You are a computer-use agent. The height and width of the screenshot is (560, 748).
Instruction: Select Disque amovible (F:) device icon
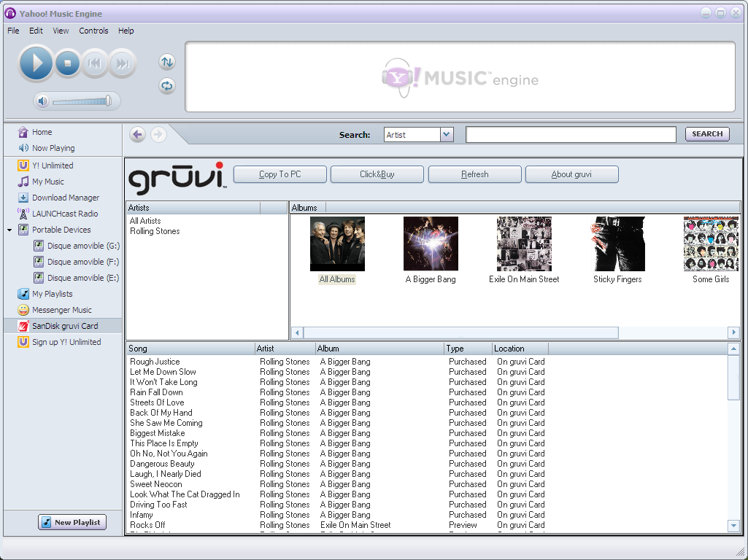[39, 262]
